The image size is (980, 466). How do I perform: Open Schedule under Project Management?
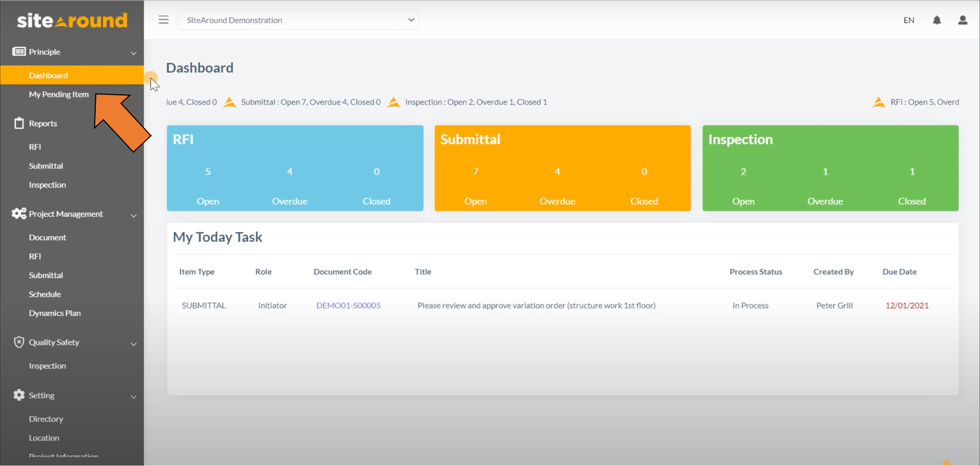point(45,294)
